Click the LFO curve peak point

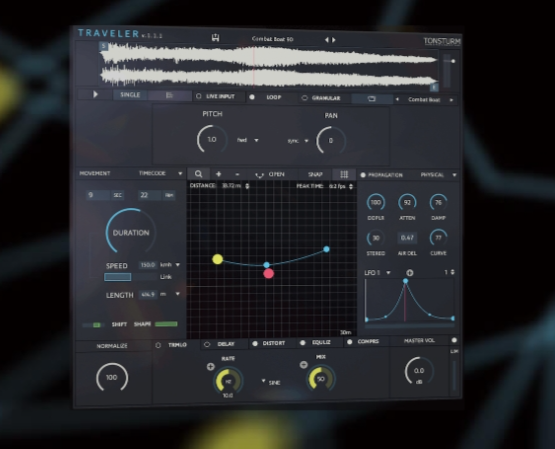(x=405, y=281)
